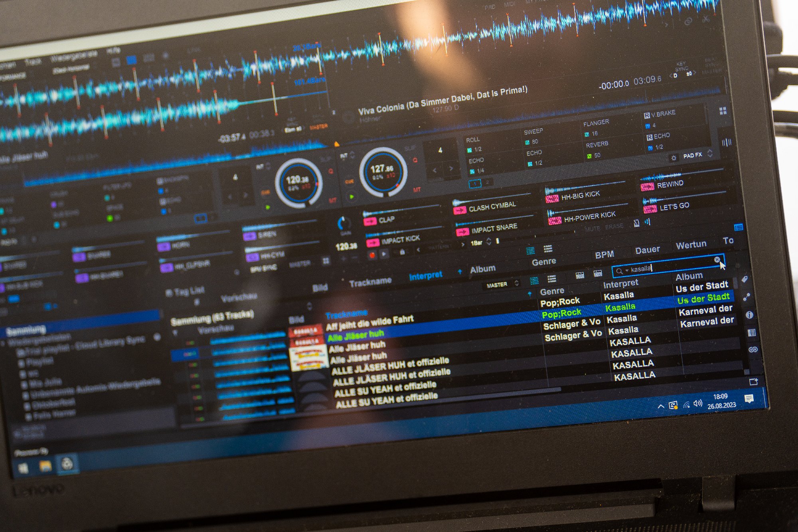Click the four-square grid layout icon
The width and height of the screenshot is (798, 532).
pyautogui.click(x=723, y=111)
